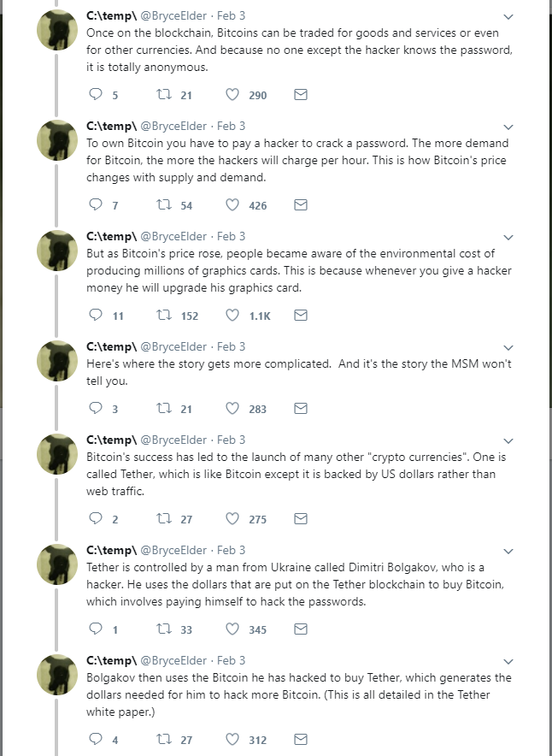Open more options for the MSM tweet

click(508, 347)
